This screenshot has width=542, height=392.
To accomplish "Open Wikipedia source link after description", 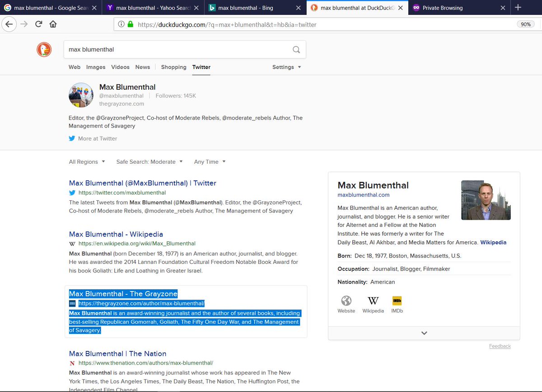I will (x=493, y=242).
